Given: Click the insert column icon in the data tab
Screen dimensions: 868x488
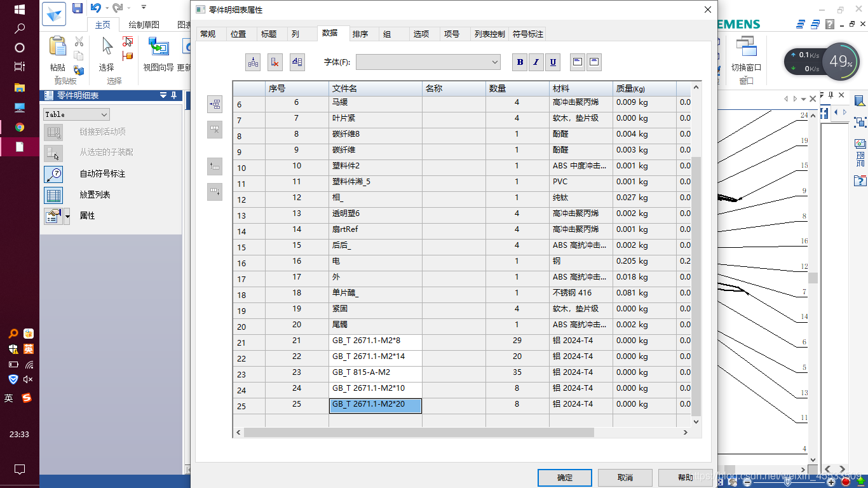Looking at the screenshot, I should [253, 62].
